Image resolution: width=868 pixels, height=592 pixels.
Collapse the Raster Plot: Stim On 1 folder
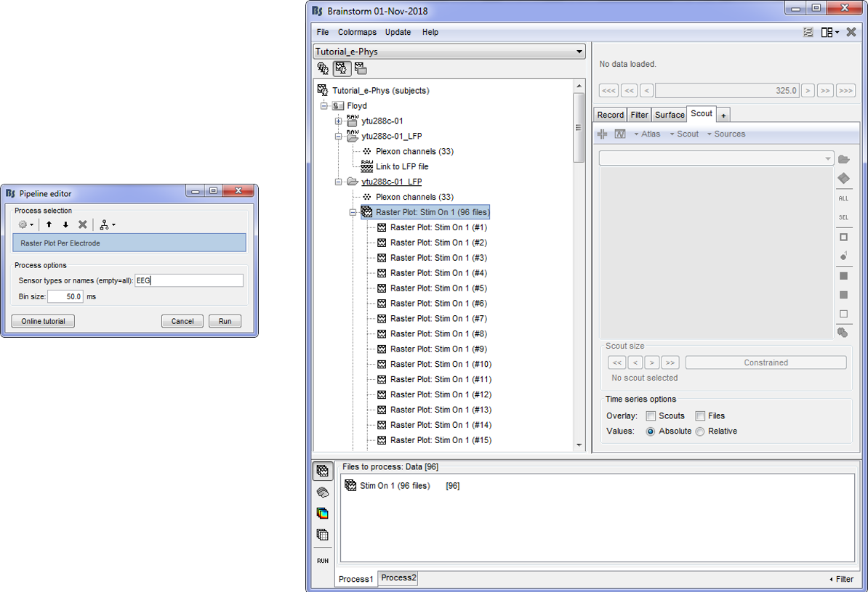point(353,213)
